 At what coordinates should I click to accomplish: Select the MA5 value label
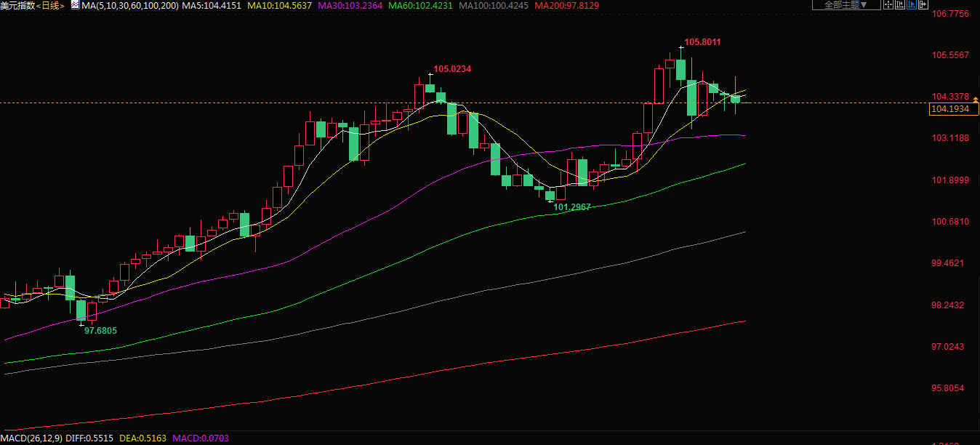click(212, 5)
